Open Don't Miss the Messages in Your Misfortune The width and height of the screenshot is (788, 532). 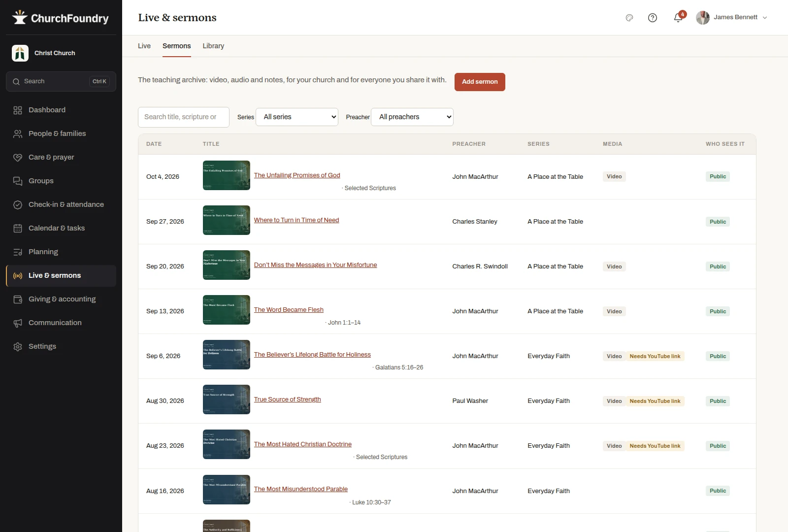[315, 265]
